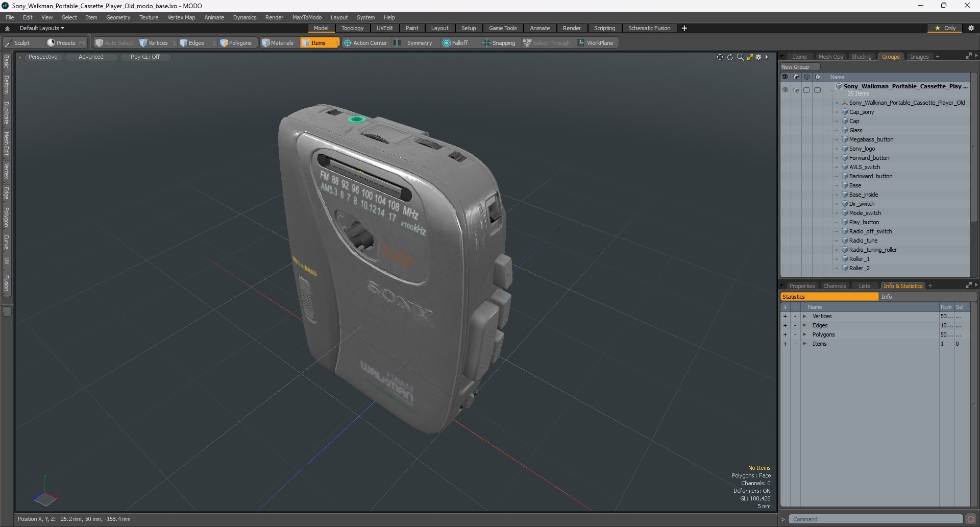The width and height of the screenshot is (980, 527).
Task: Switch to the Model layout tab
Action: click(321, 29)
